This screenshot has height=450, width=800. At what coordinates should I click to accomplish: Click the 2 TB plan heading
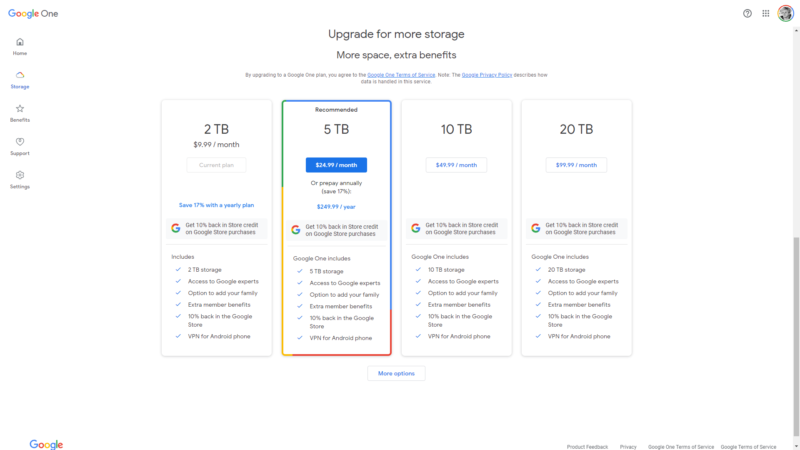(216, 129)
